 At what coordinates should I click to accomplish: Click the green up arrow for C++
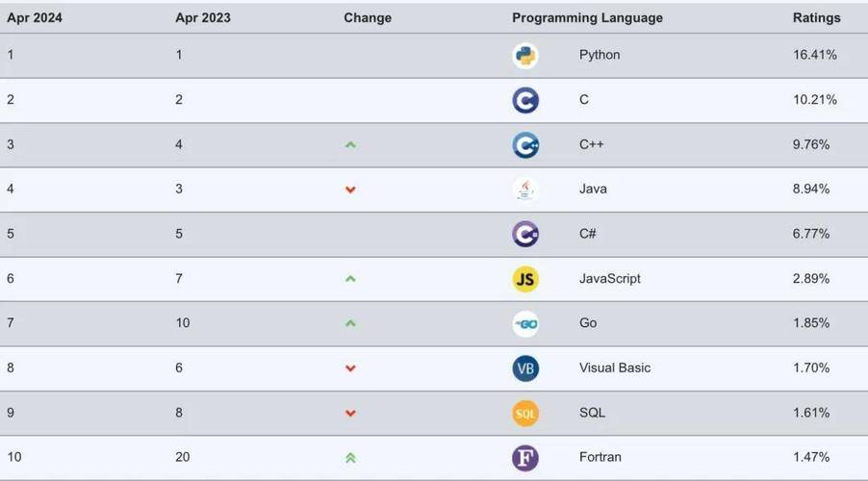(x=350, y=145)
